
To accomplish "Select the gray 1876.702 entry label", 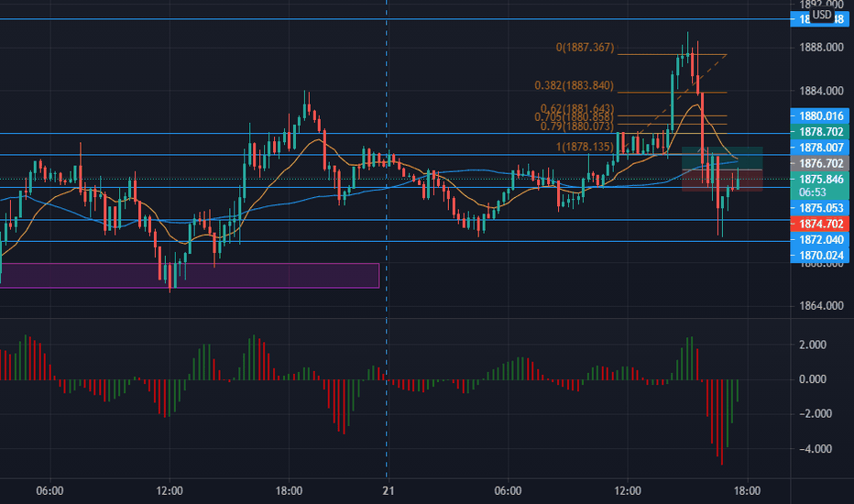I will [820, 163].
